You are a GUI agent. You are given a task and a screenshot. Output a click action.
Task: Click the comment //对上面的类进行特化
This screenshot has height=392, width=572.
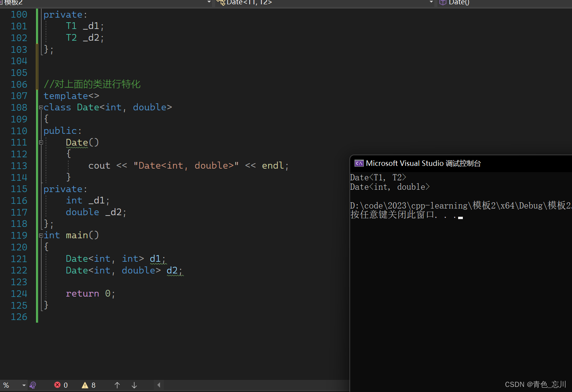point(92,84)
